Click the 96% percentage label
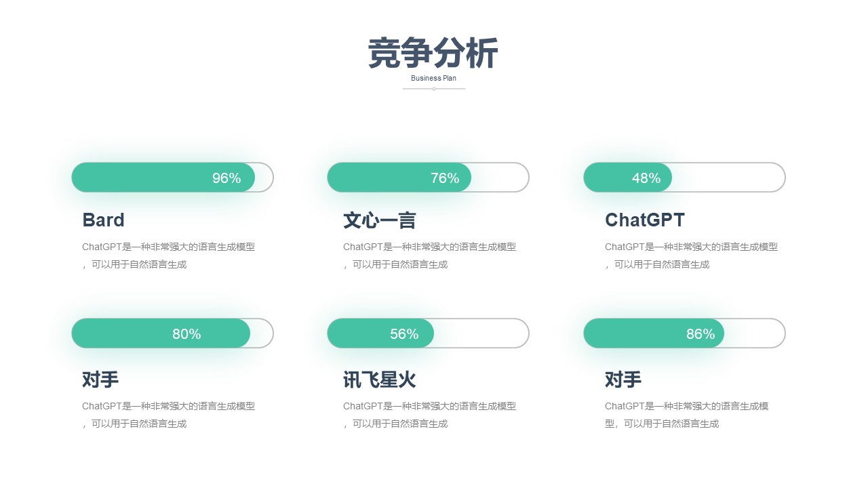 click(x=226, y=178)
